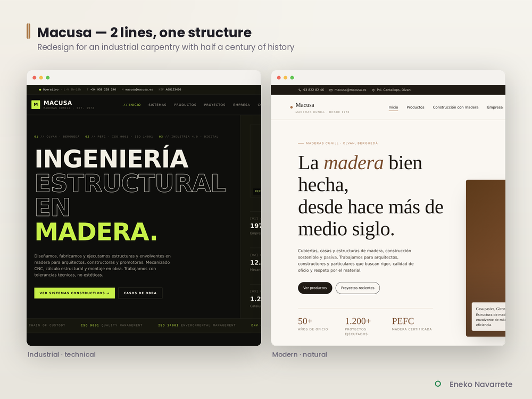This screenshot has height=399, width=532.
Task: Click the Macusa serif wordmark in light header
Action: coord(305,105)
